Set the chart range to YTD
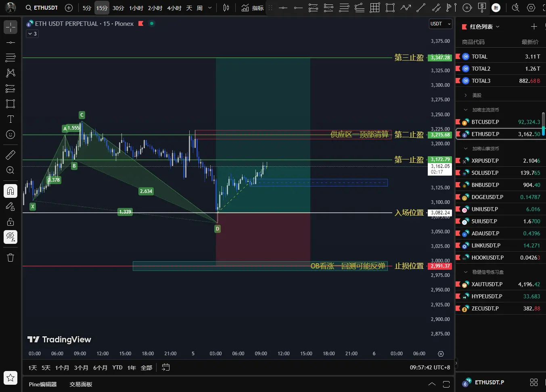Screen dimensions: 546x392 (x=117, y=367)
